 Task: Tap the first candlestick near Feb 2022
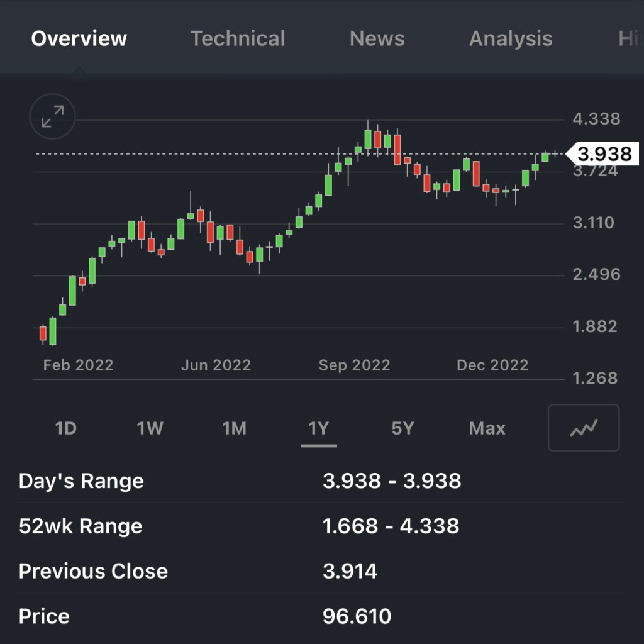point(43,333)
